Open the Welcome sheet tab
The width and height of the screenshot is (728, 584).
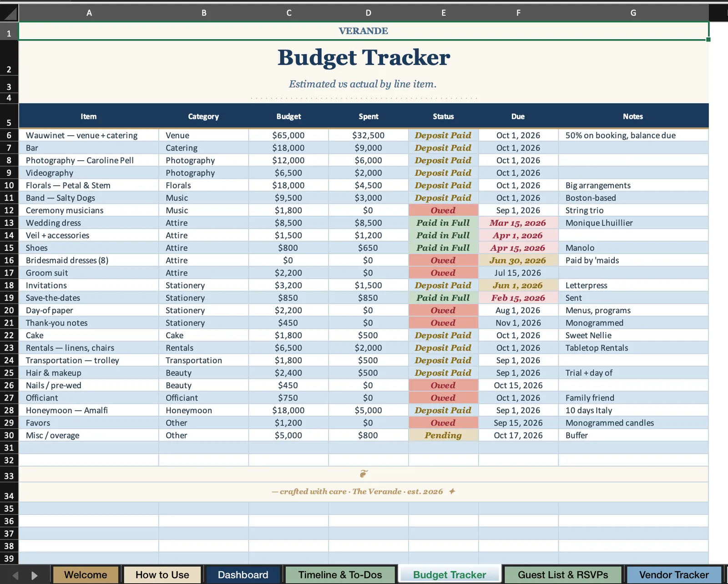tap(86, 575)
